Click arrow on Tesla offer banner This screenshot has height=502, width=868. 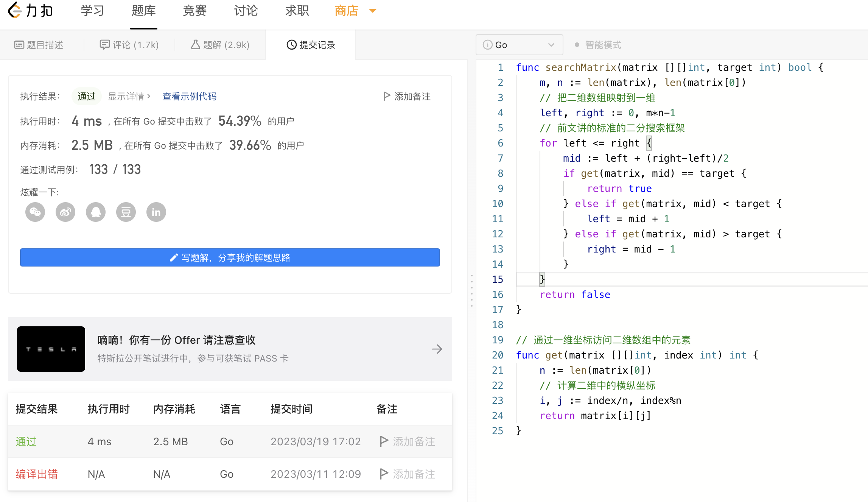(437, 349)
